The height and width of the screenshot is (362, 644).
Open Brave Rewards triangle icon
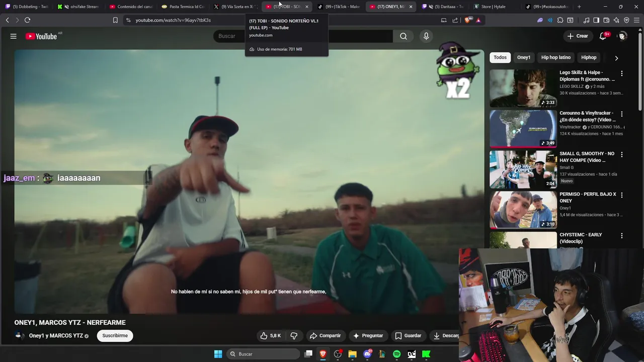[478, 20]
